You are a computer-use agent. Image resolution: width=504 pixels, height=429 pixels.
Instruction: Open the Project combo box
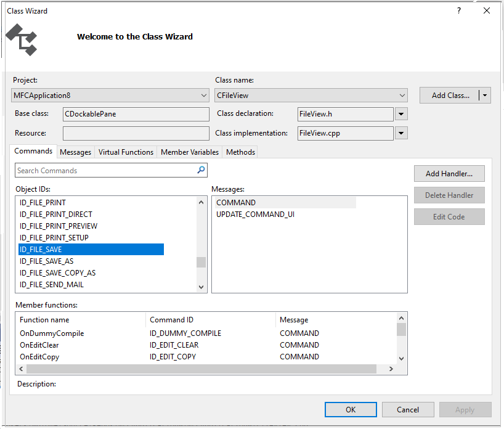(111, 96)
